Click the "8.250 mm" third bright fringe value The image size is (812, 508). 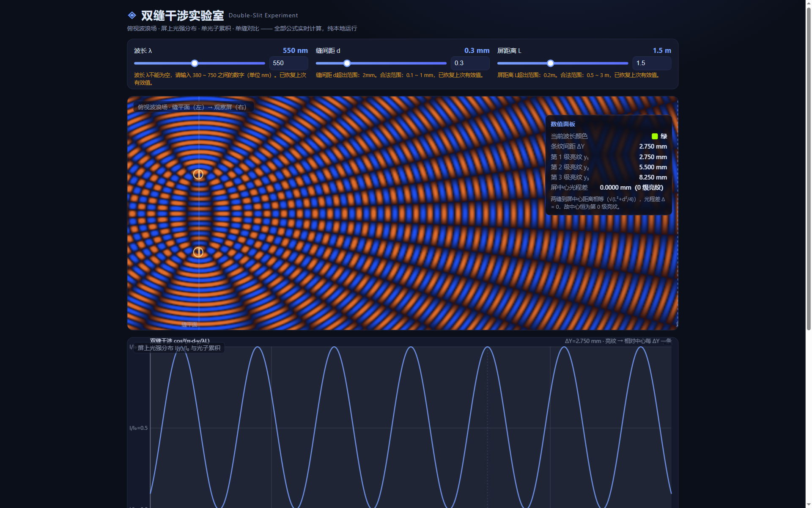coord(653,177)
